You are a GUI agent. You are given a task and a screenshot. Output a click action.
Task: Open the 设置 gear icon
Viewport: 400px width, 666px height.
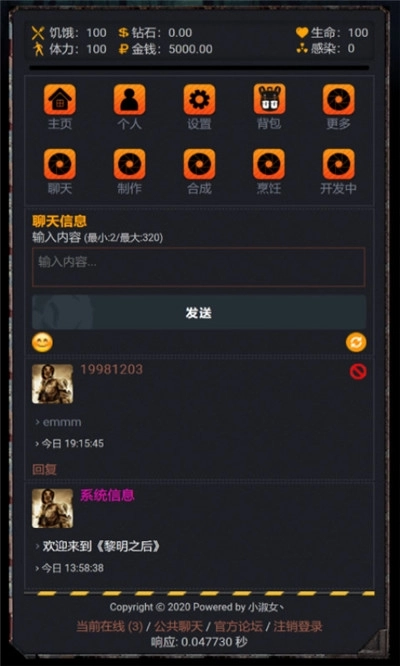pos(199,99)
